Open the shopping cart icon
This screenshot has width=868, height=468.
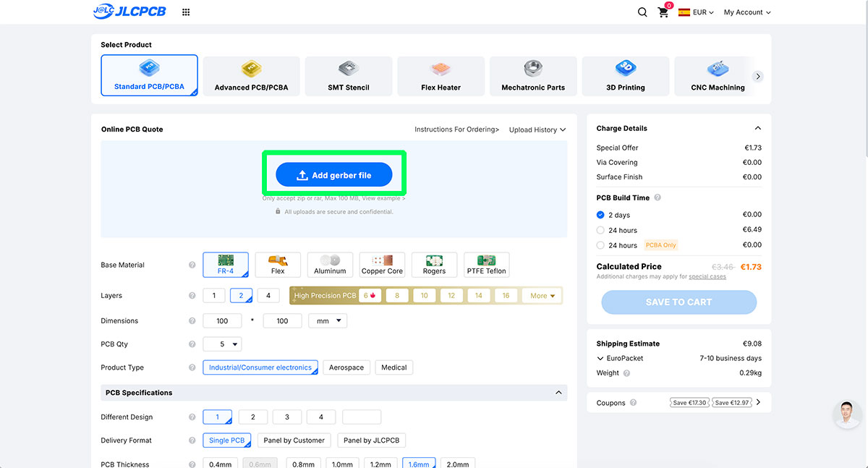(x=663, y=12)
